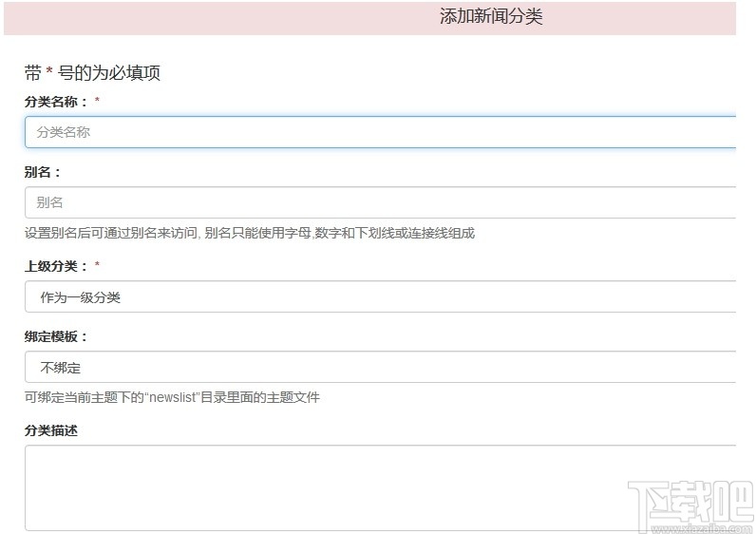Image resolution: width=756 pixels, height=534 pixels.
Task: Click the 别名： label
Action: tap(43, 172)
